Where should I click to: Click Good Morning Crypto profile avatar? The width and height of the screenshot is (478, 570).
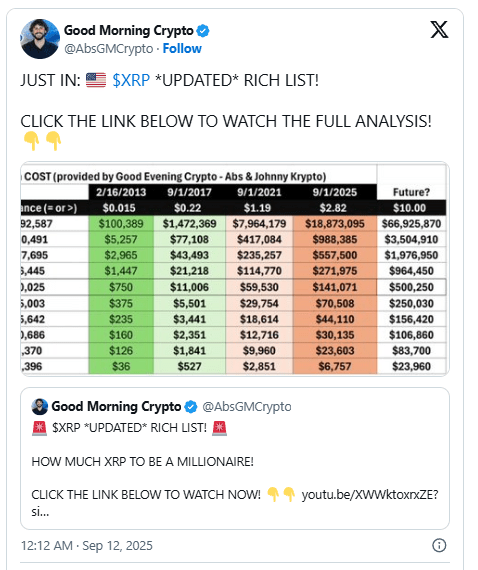(x=40, y=39)
